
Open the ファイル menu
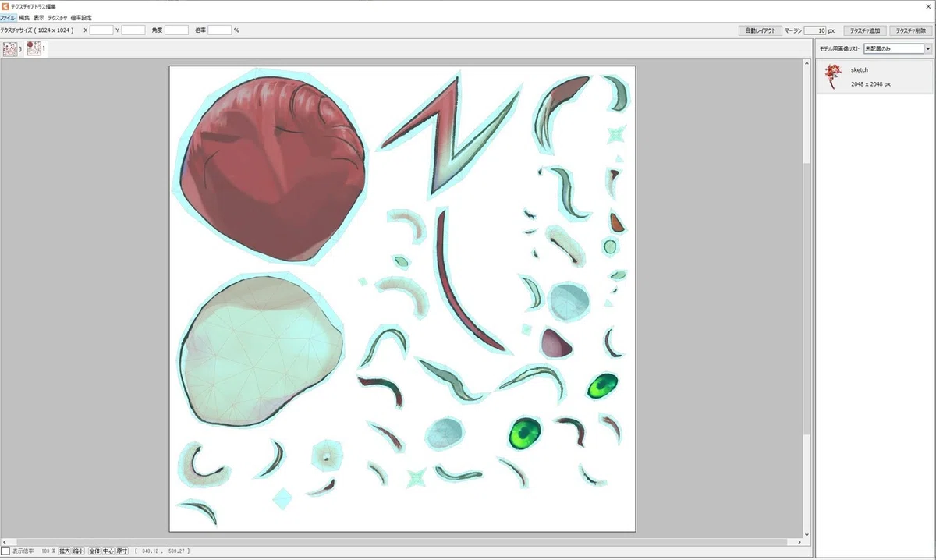coord(8,17)
